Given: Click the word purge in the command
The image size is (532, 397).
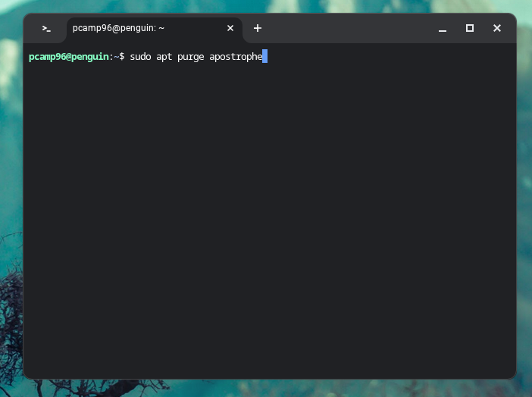Looking at the screenshot, I should 190,57.
